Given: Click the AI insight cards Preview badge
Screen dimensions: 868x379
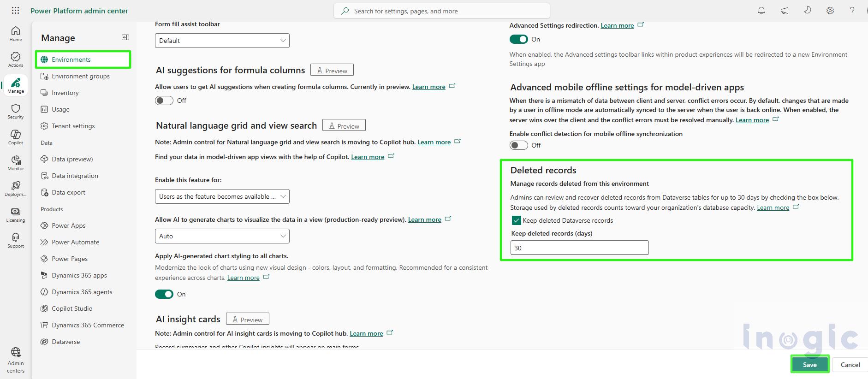Looking at the screenshot, I should [x=248, y=319].
